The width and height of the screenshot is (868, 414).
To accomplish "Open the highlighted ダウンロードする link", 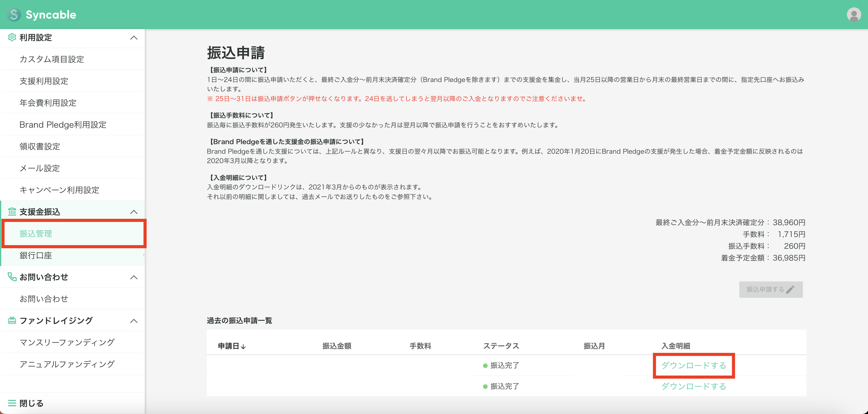I will click(694, 365).
